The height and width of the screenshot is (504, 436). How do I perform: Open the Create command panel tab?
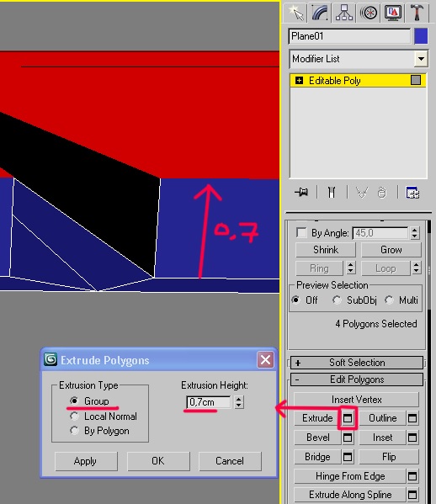click(x=295, y=13)
